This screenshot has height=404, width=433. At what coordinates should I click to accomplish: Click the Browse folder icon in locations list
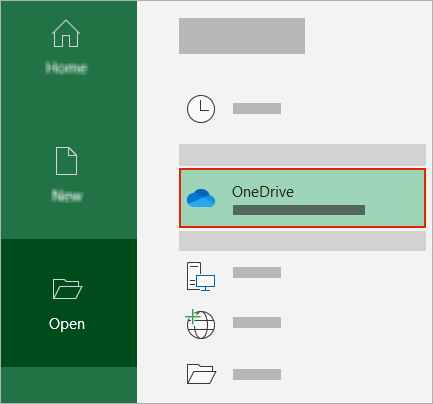201,374
